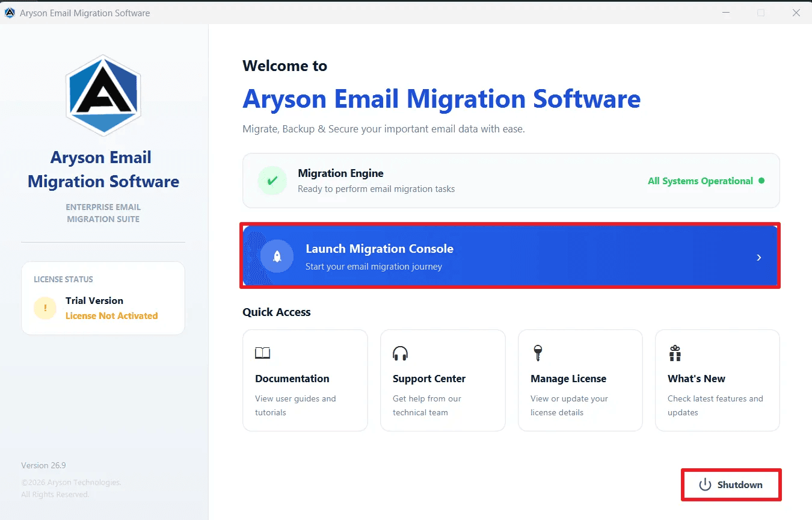Click the green checkmark Migration Engine icon

pyautogui.click(x=272, y=181)
